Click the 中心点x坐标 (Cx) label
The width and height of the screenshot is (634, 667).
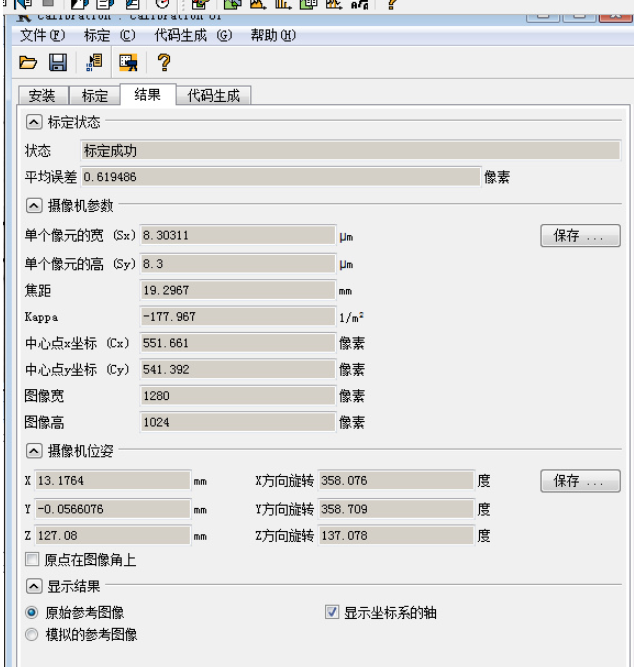point(77,343)
